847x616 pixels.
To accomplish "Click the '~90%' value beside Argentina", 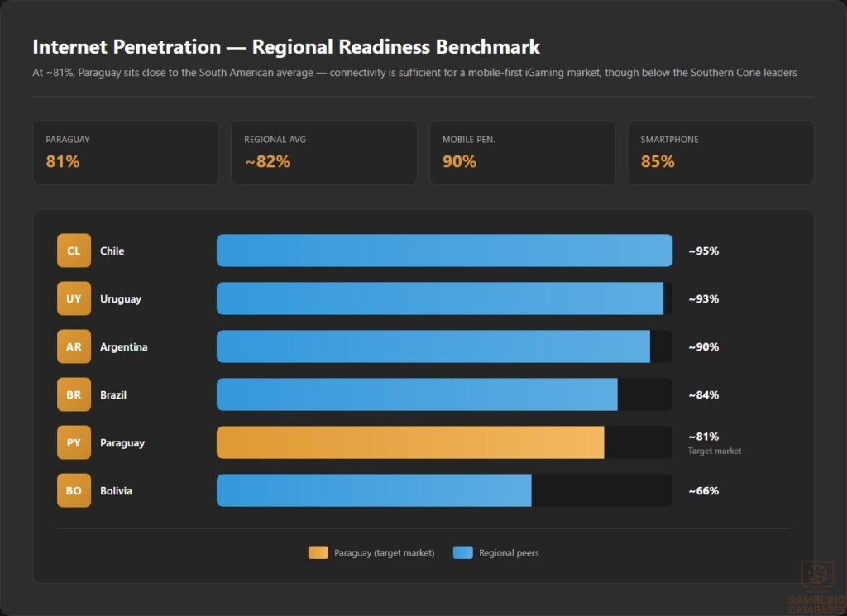I will [x=703, y=347].
